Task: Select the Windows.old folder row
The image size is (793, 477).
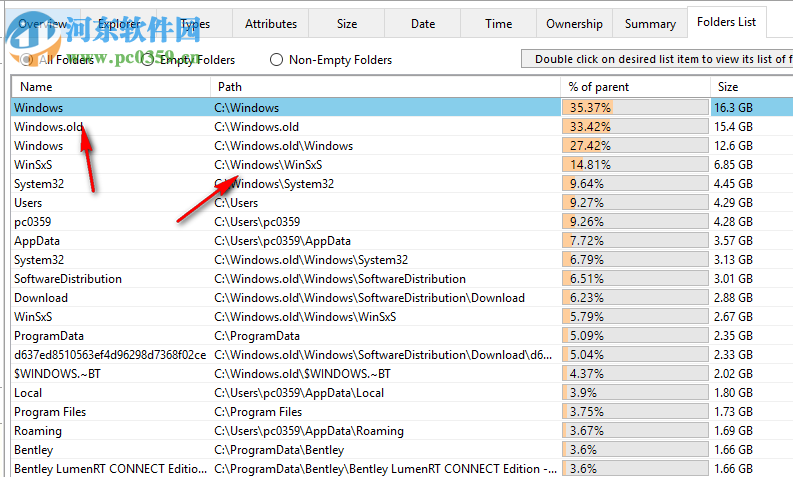Action: point(402,126)
